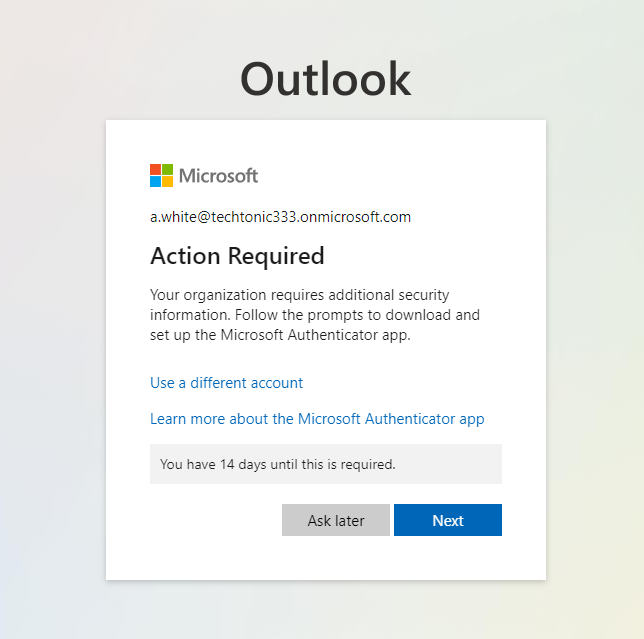The width and height of the screenshot is (644, 639).
Task: Click the words 14 days in the notice
Action: pos(247,464)
